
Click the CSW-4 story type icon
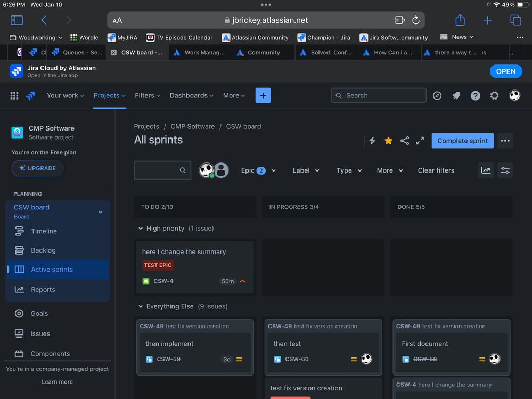(x=146, y=281)
